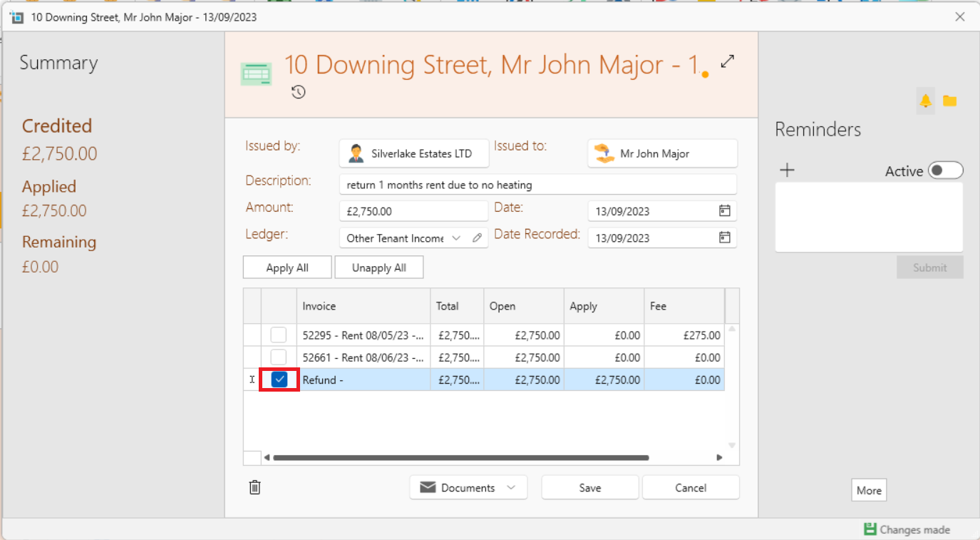Image resolution: width=980 pixels, height=540 pixels.
Task: Click the Apply cell in the Refund row
Action: pyautogui.click(x=604, y=380)
